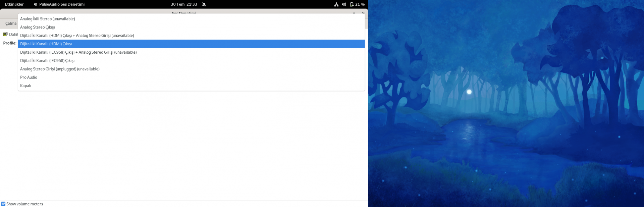644x207 pixels.
Task: Click the sound card icon beside Dahil
Action: 5,34
